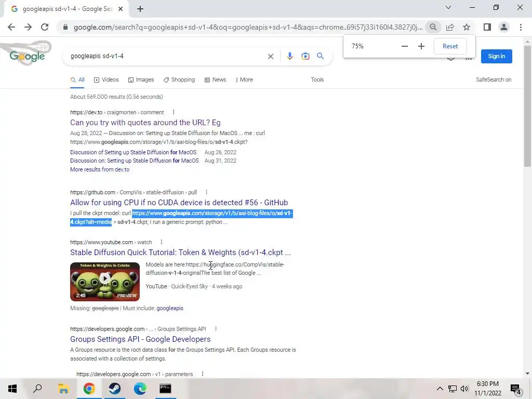Screen dimensions: 532x399
Task: Open the Chrome side panel
Action: [487, 27]
